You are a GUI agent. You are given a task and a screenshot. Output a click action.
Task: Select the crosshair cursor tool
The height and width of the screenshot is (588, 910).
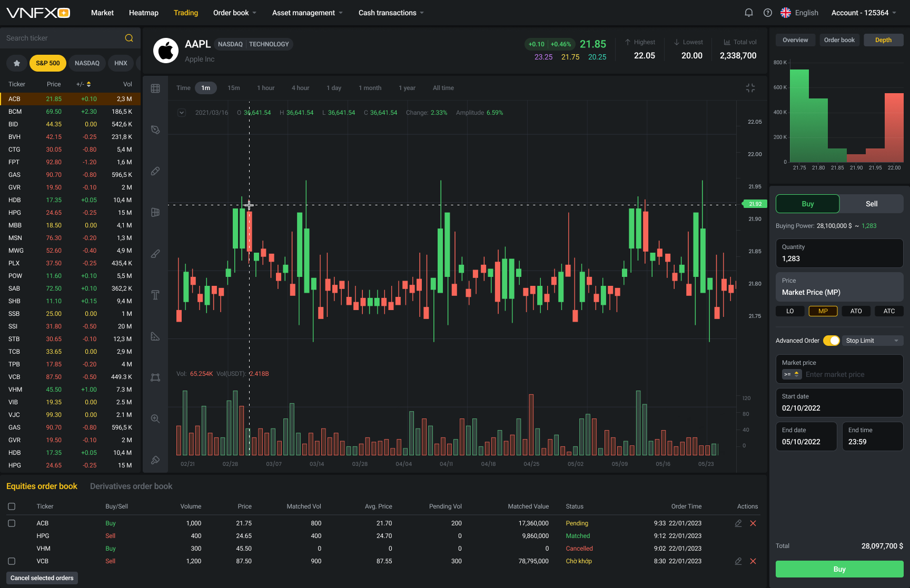155,88
